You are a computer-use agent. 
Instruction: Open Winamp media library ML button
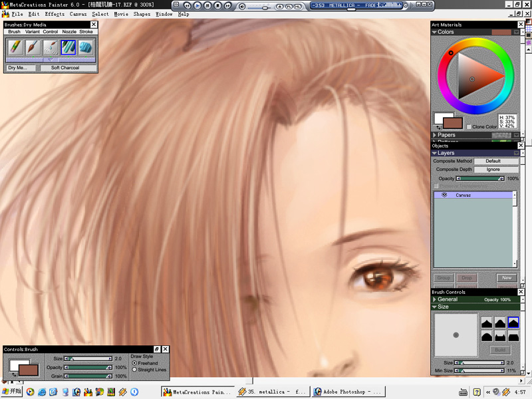pos(297,6)
